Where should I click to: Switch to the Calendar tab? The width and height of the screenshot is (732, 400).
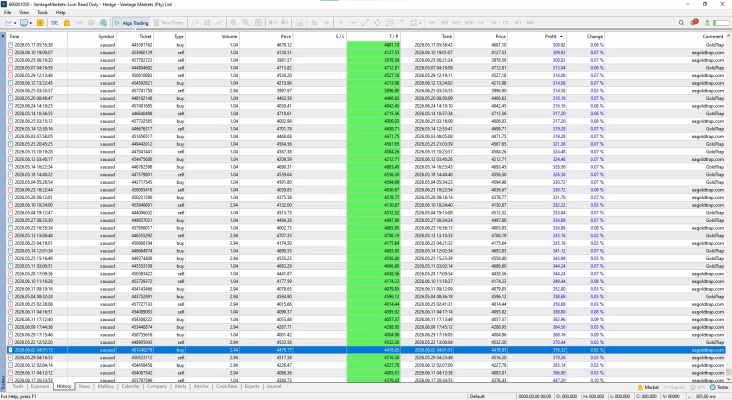(x=130, y=386)
